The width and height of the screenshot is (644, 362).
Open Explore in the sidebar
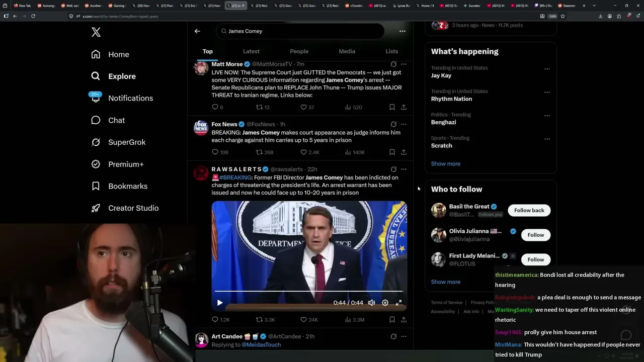pyautogui.click(x=114, y=76)
